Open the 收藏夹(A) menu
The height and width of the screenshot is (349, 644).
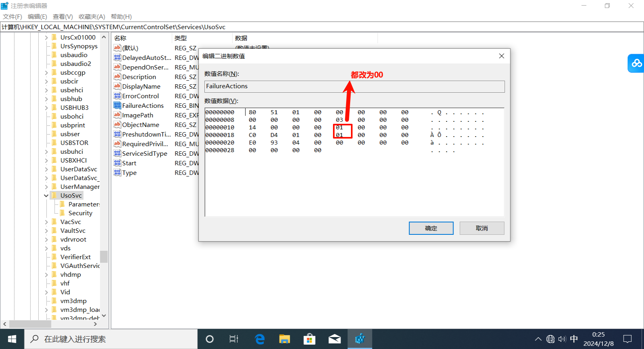coord(92,16)
